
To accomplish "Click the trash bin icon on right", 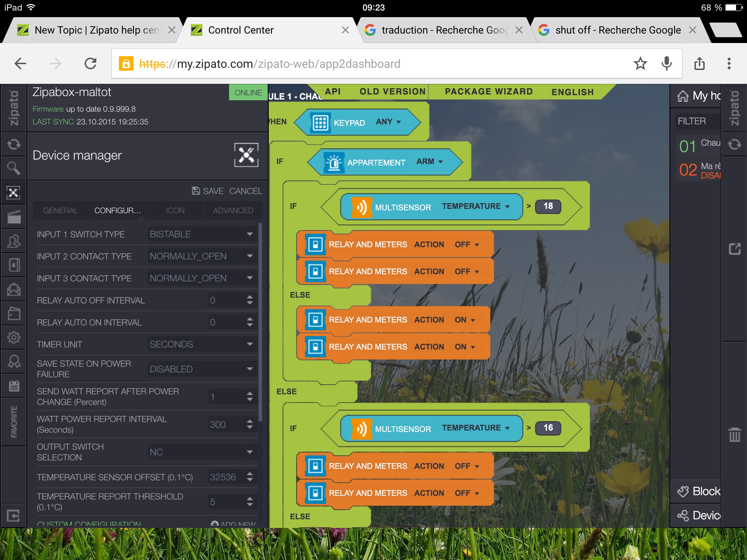I will click(x=734, y=435).
